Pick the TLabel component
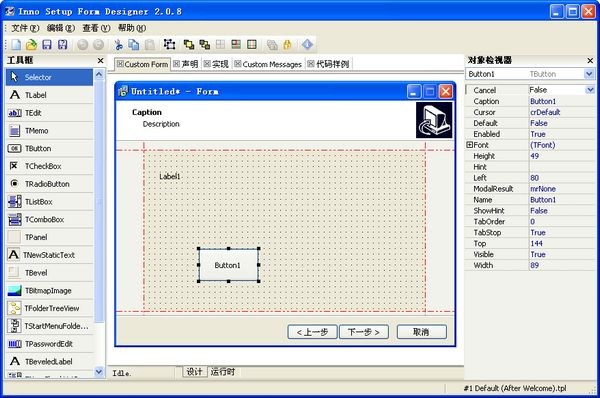The width and height of the screenshot is (600, 398). point(49,95)
